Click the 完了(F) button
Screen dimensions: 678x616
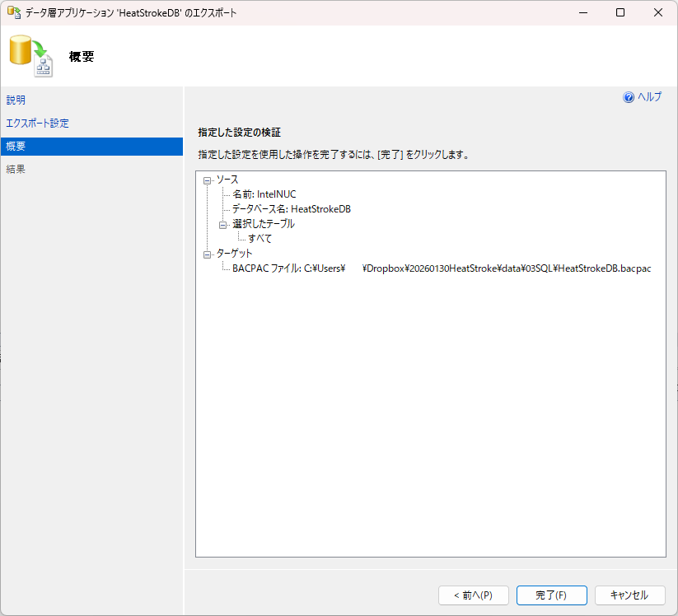point(551,595)
